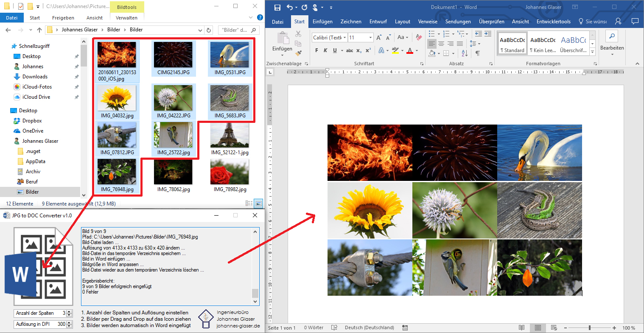Click the refresh icon in Explorer address bar
Viewport: 644px width, 333px height.
point(209,30)
